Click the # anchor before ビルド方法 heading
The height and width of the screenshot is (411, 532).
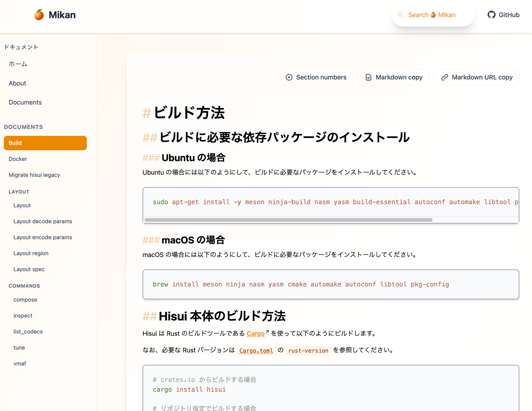(147, 113)
